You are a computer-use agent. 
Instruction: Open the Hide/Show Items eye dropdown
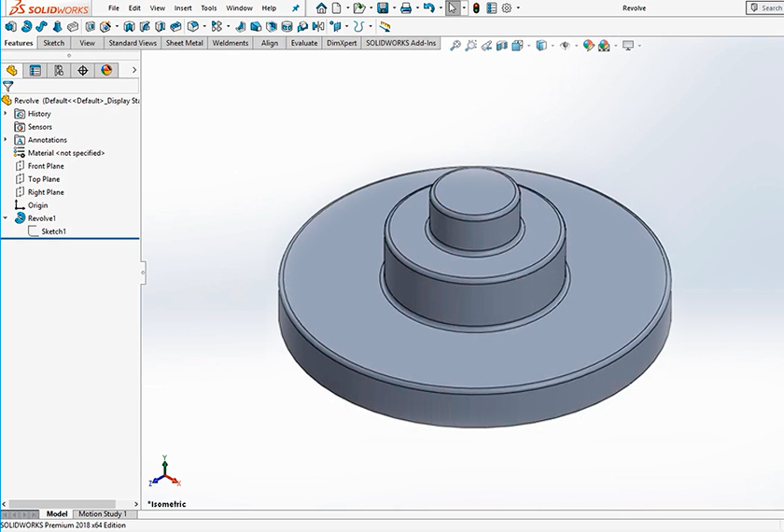(565, 45)
